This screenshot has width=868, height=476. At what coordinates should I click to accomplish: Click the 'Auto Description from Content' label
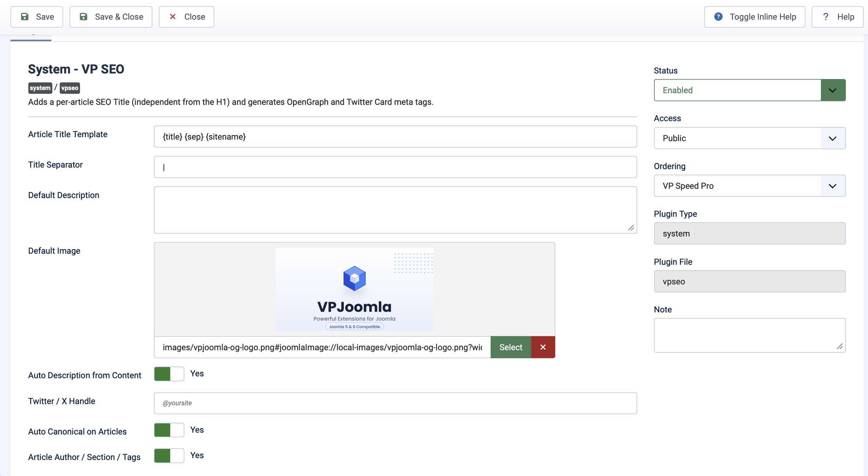click(x=85, y=375)
